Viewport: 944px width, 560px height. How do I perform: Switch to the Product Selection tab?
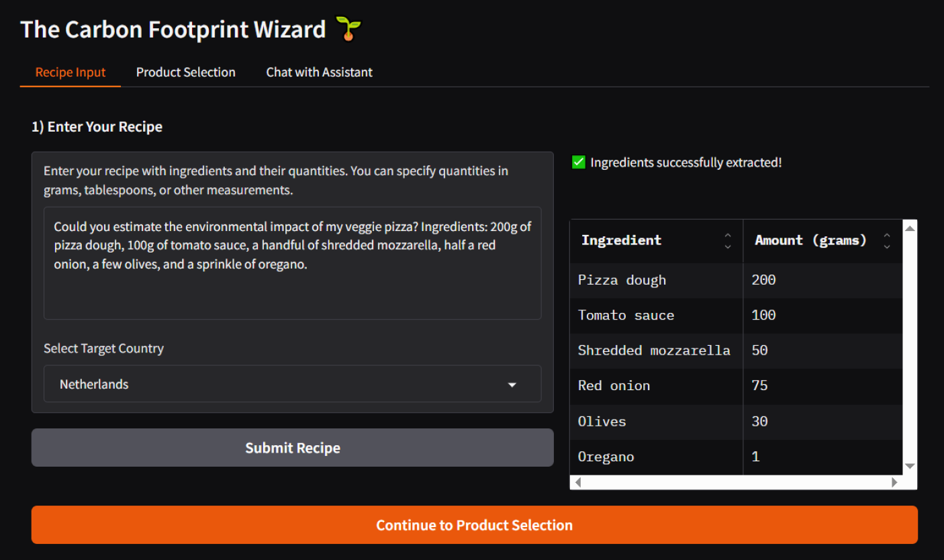tap(186, 73)
